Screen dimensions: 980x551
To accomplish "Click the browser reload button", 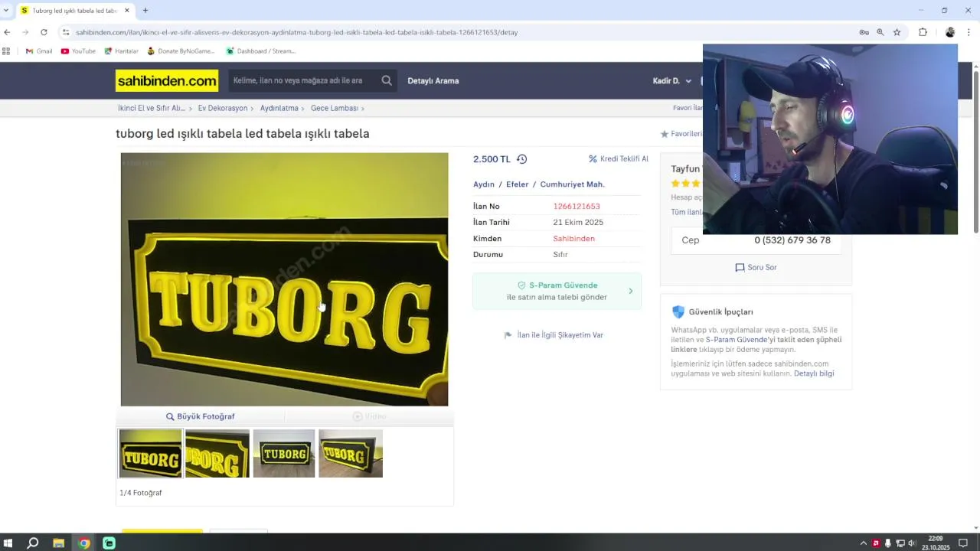I will 44,32.
